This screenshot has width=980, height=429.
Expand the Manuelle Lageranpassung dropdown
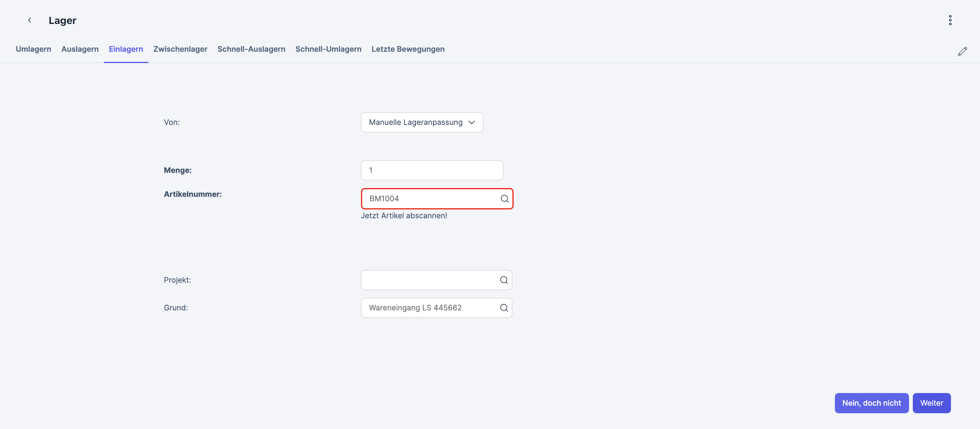(422, 122)
